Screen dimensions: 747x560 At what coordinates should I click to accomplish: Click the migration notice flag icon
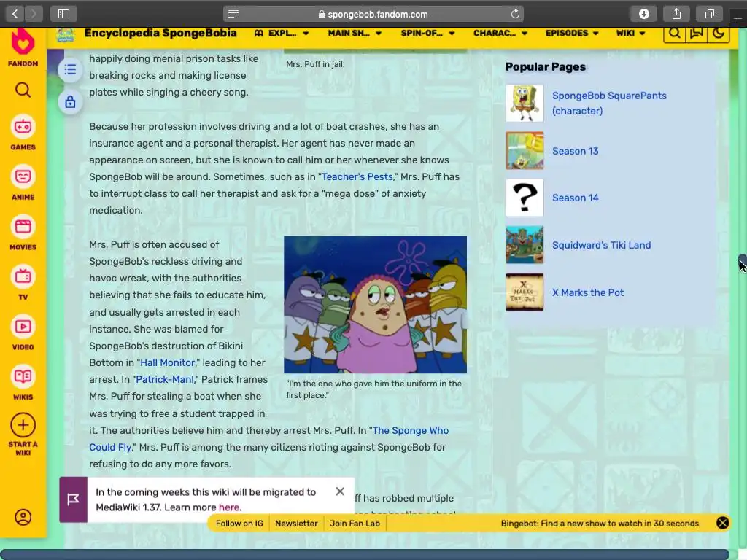click(x=74, y=499)
